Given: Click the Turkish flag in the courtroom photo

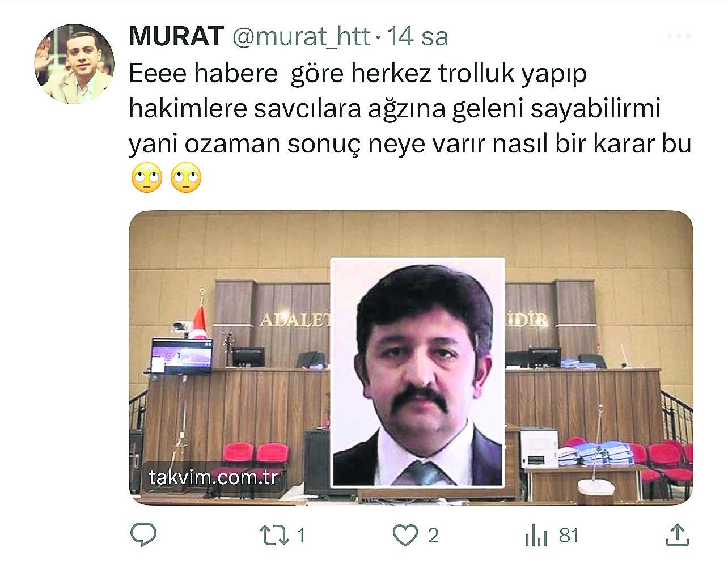Looking at the screenshot, I should [198, 321].
